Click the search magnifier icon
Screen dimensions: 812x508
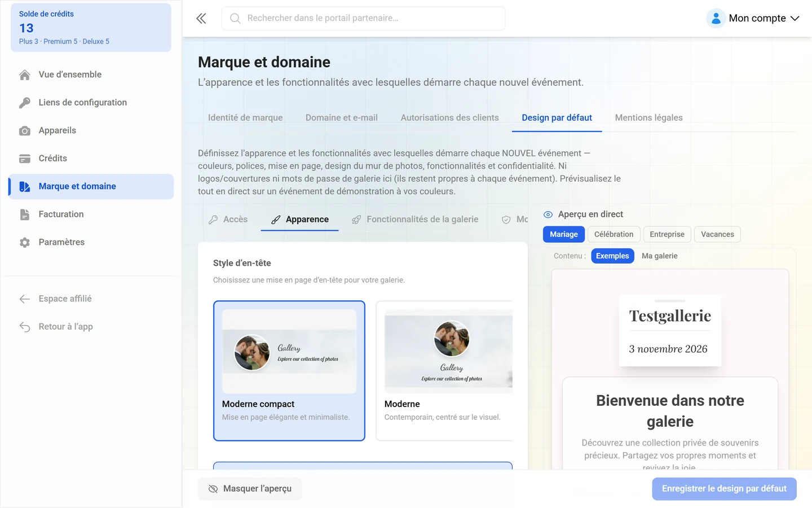[235, 19]
